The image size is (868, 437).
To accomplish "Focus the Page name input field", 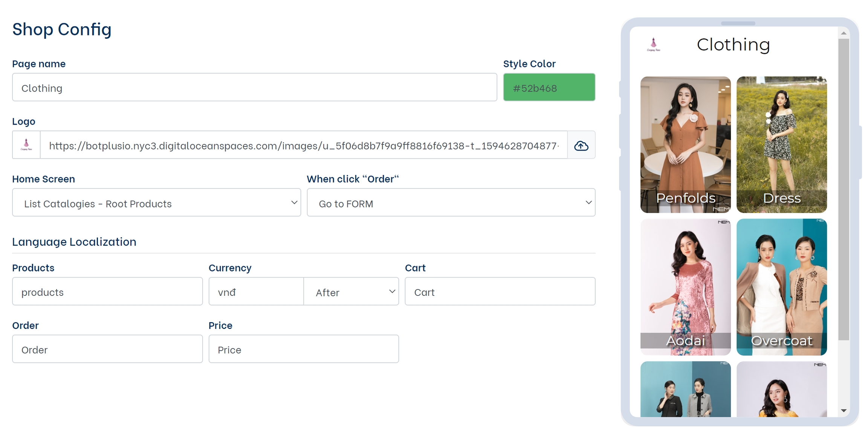I will pos(254,87).
